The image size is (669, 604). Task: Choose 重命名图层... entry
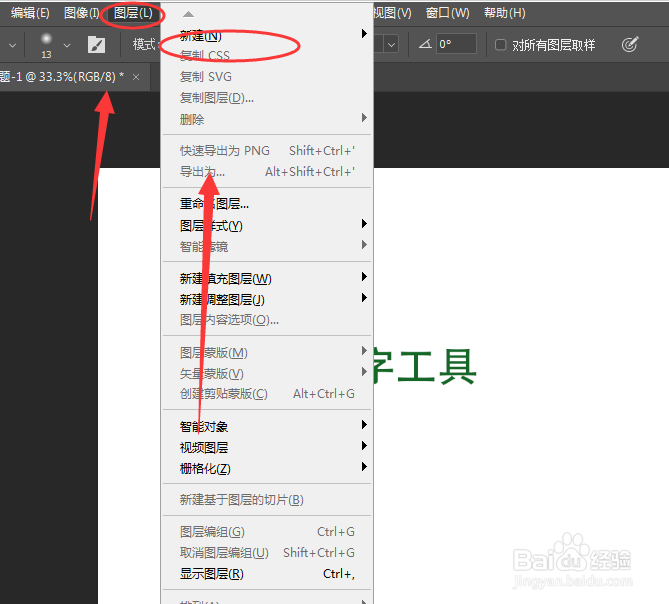pyautogui.click(x=267, y=204)
